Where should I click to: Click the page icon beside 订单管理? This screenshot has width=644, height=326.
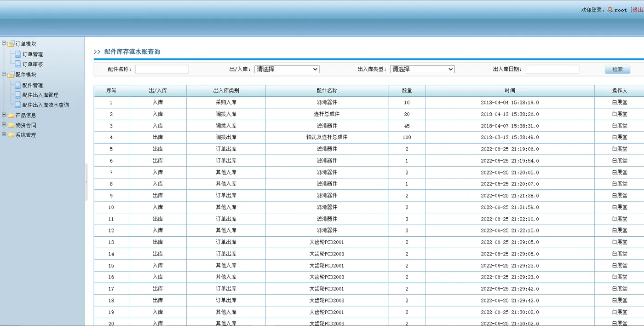pos(18,54)
